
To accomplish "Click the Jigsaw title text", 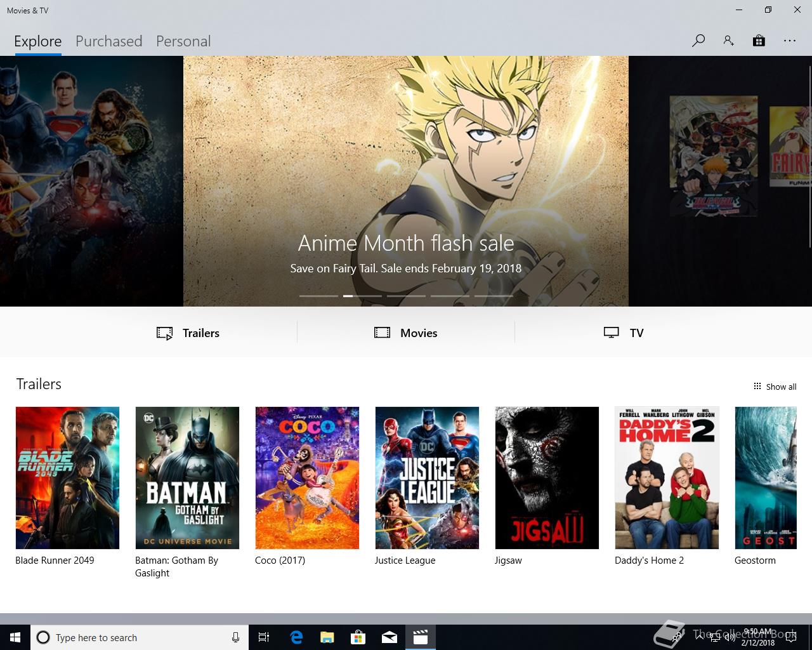I will point(508,560).
